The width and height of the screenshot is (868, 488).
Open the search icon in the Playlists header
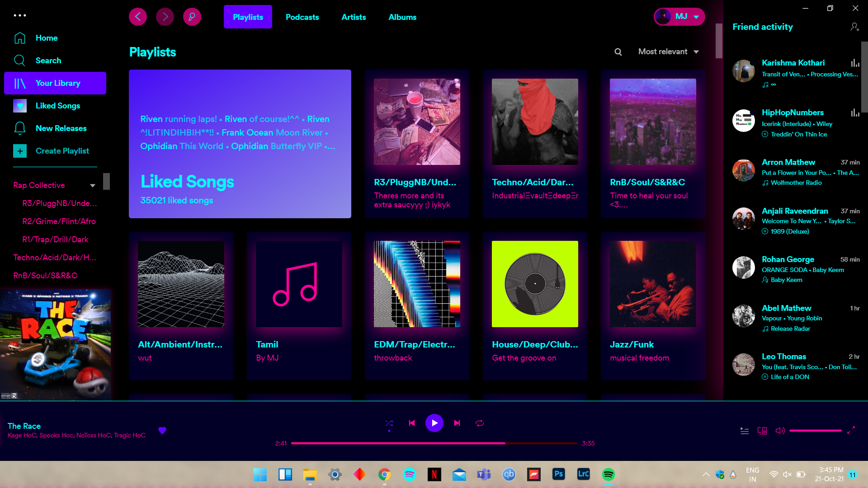(618, 52)
